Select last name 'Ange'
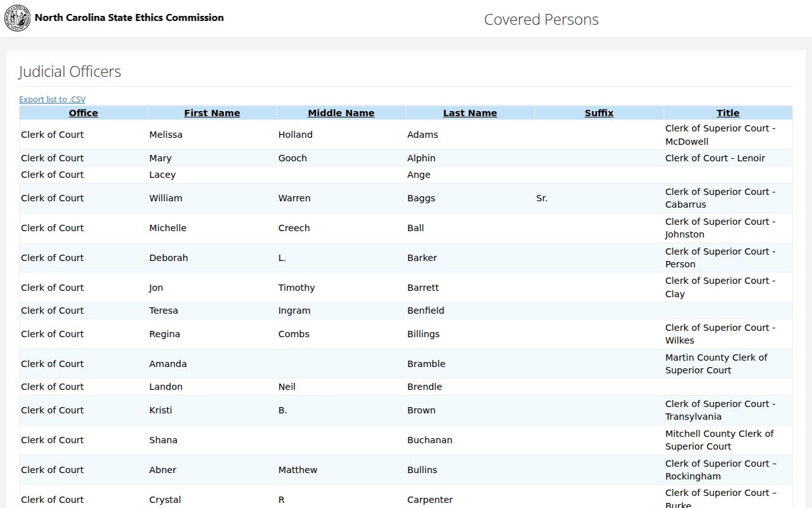The width and height of the screenshot is (812, 508). point(419,175)
